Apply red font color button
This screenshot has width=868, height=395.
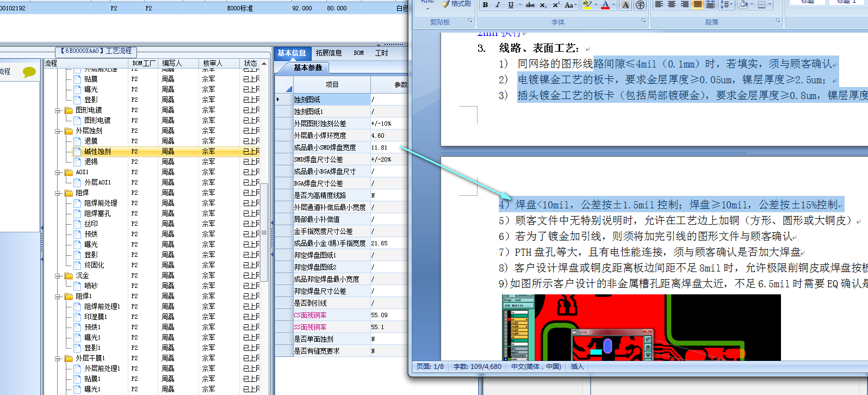605,5
